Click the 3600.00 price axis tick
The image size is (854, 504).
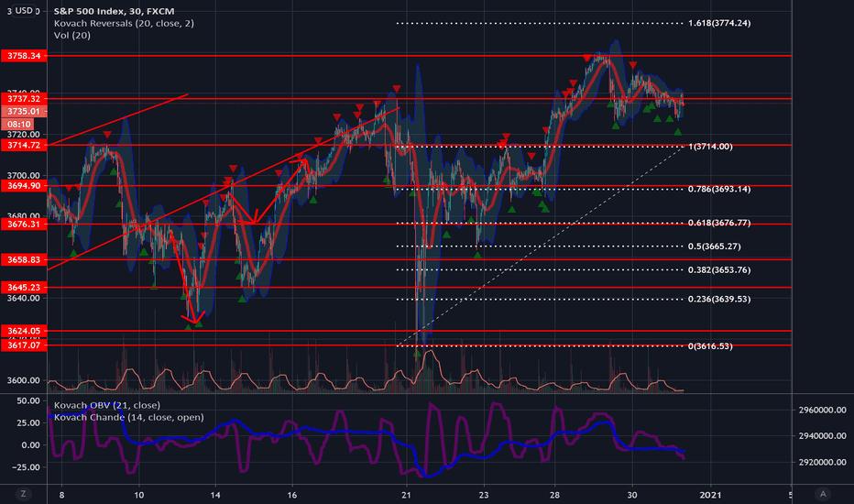click(x=24, y=380)
